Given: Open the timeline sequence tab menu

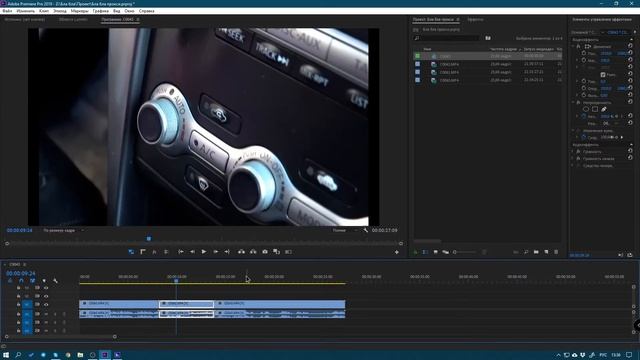Looking at the screenshot, I should 24,264.
